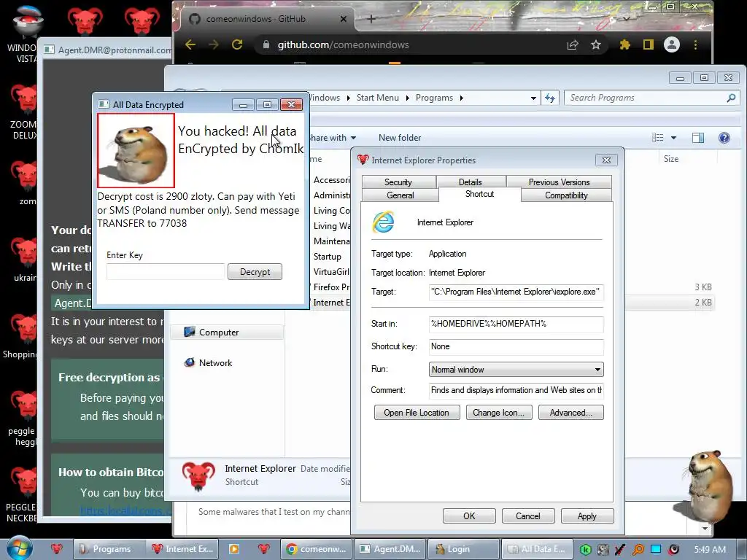
Task: Click the red X network tray icon
Action: pyautogui.click(x=620, y=550)
